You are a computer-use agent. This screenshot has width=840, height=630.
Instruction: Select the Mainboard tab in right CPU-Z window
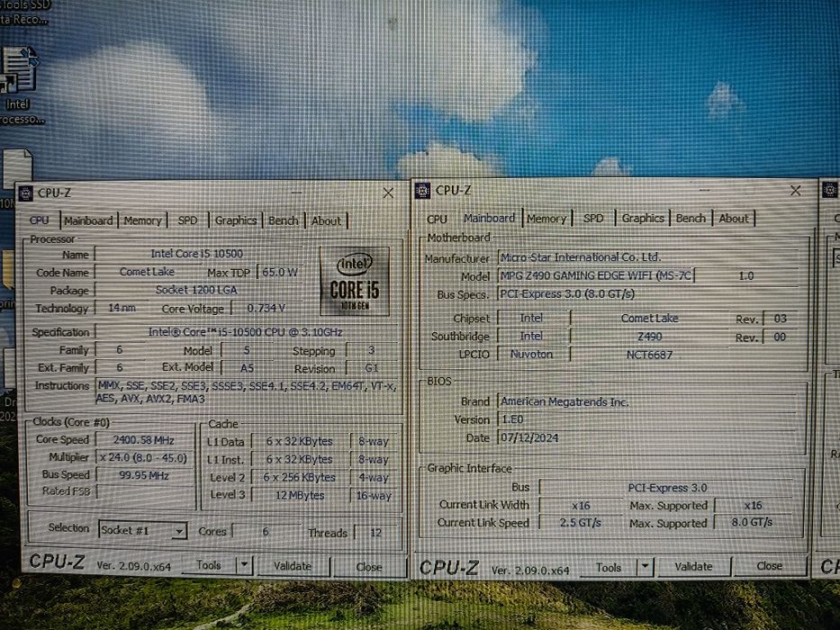click(x=489, y=218)
